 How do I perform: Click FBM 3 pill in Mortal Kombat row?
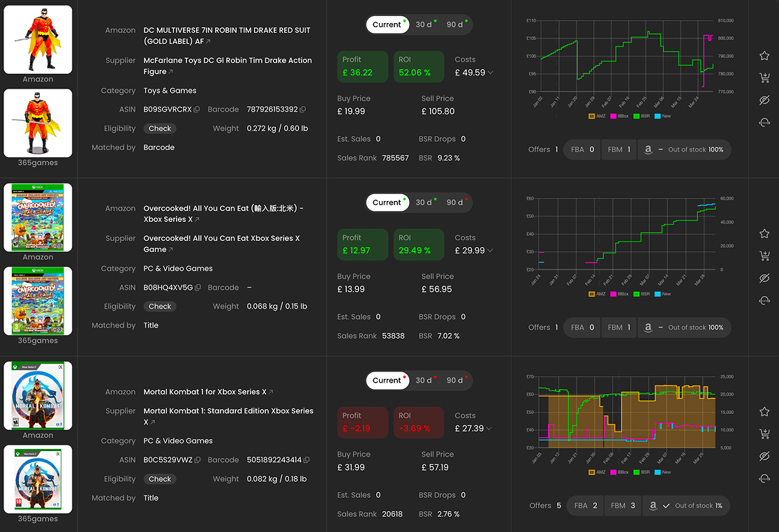click(623, 505)
